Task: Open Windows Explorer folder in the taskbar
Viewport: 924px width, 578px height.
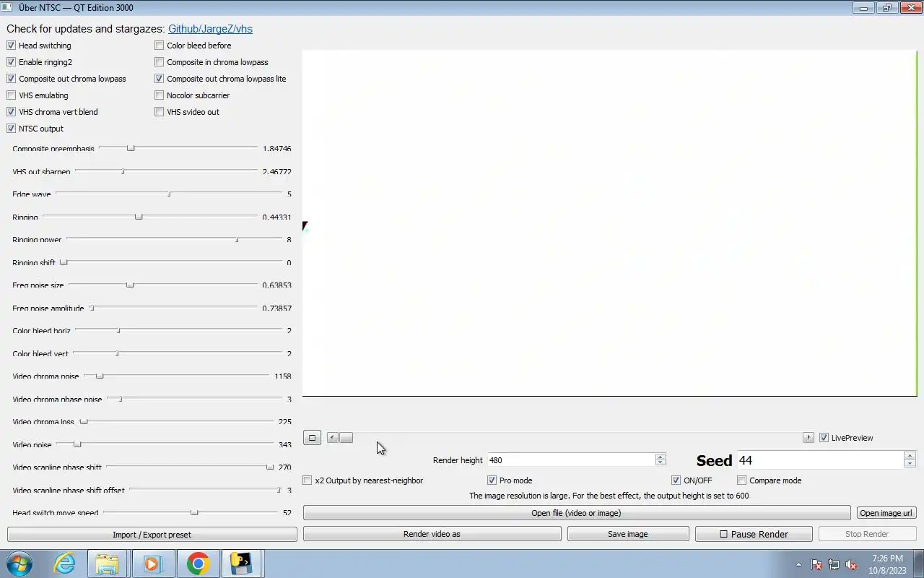Action: click(x=107, y=564)
